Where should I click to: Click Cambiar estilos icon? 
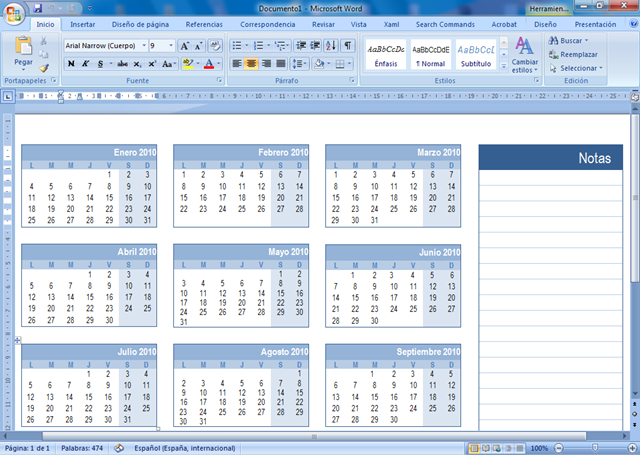click(524, 55)
